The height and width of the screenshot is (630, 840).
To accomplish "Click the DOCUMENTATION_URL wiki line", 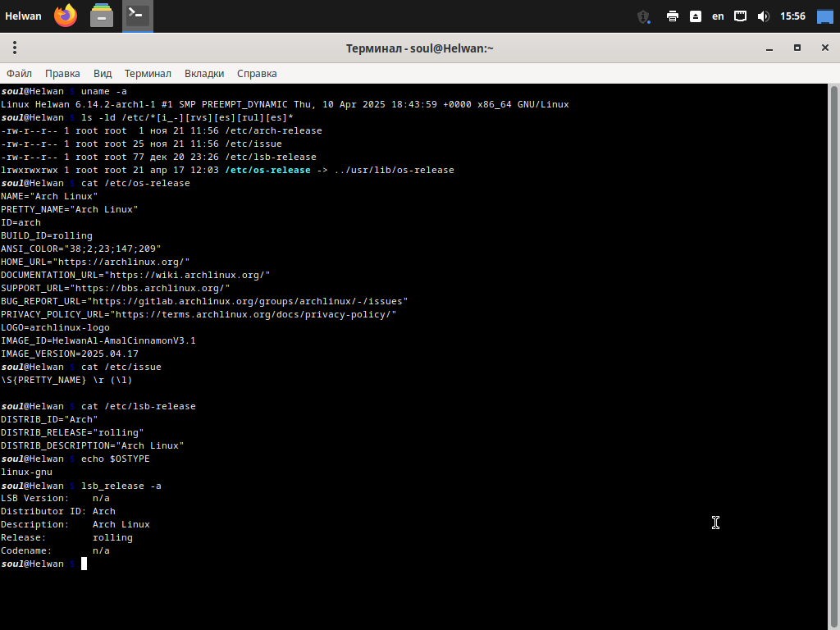I will click(x=135, y=275).
